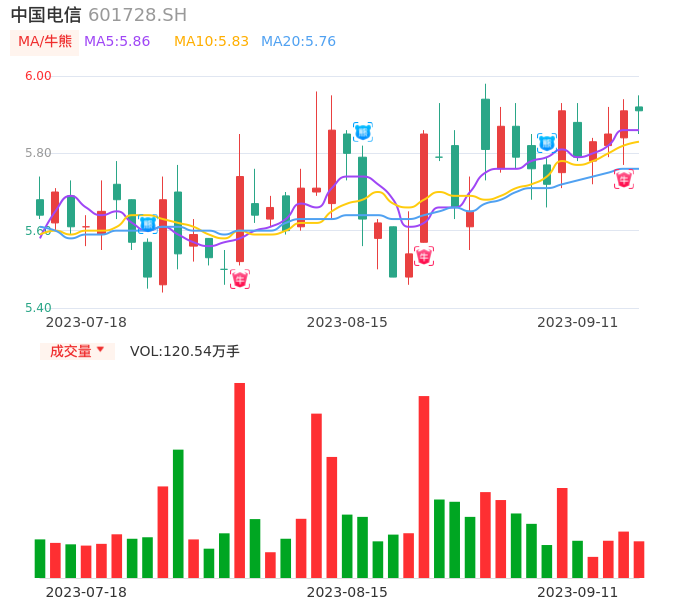Select the MA10:5.83 legend label
Viewport: 686px width, 606px height.
(x=211, y=42)
